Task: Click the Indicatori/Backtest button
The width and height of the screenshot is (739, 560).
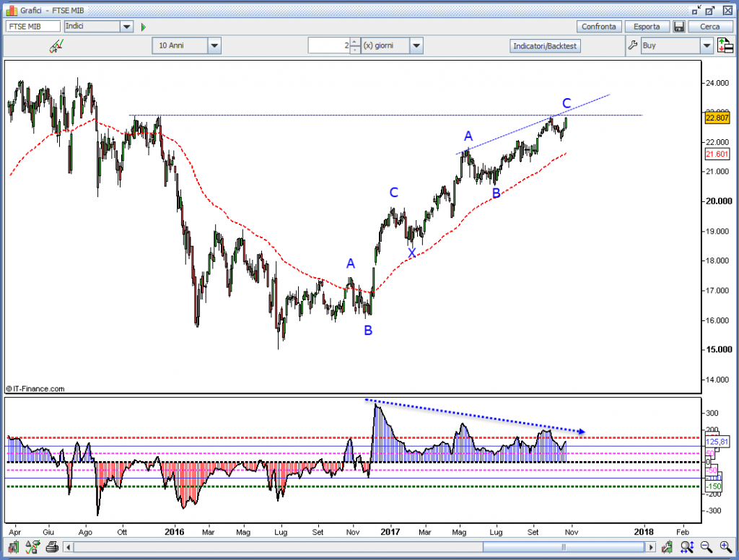Action: (x=545, y=45)
